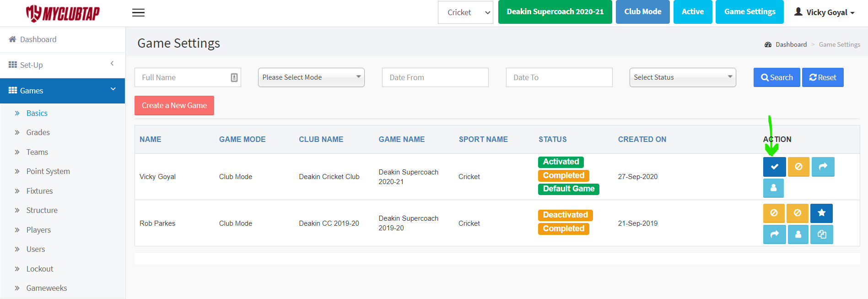Click Create a New Game button
The width and height of the screenshot is (868, 299).
[x=174, y=105]
